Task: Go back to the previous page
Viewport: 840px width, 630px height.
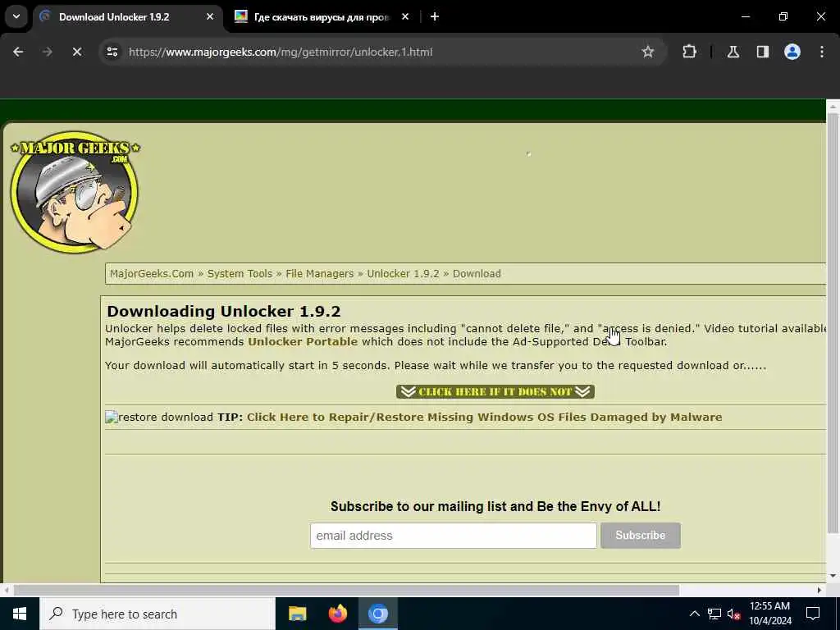Action: tap(18, 52)
